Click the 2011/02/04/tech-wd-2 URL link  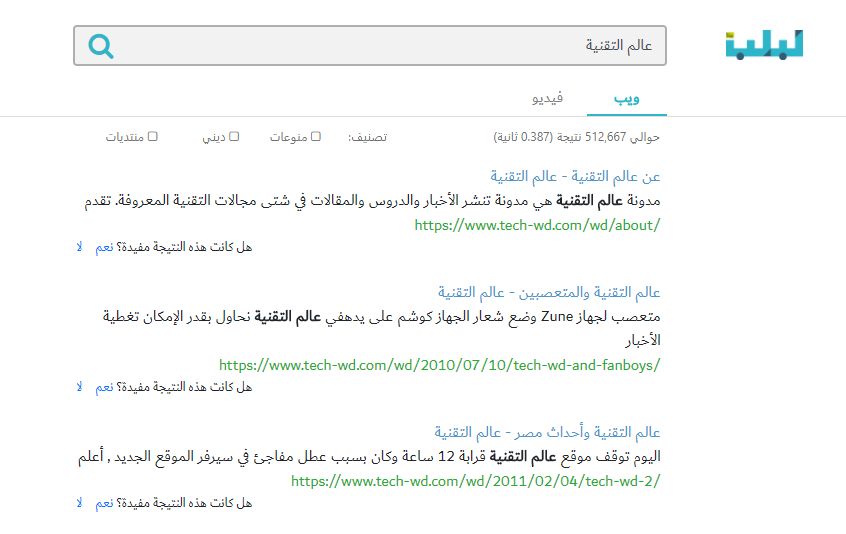click(476, 481)
